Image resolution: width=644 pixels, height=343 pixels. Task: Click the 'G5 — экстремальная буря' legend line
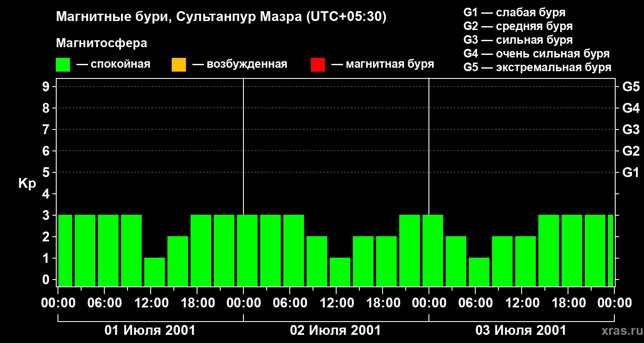point(538,67)
